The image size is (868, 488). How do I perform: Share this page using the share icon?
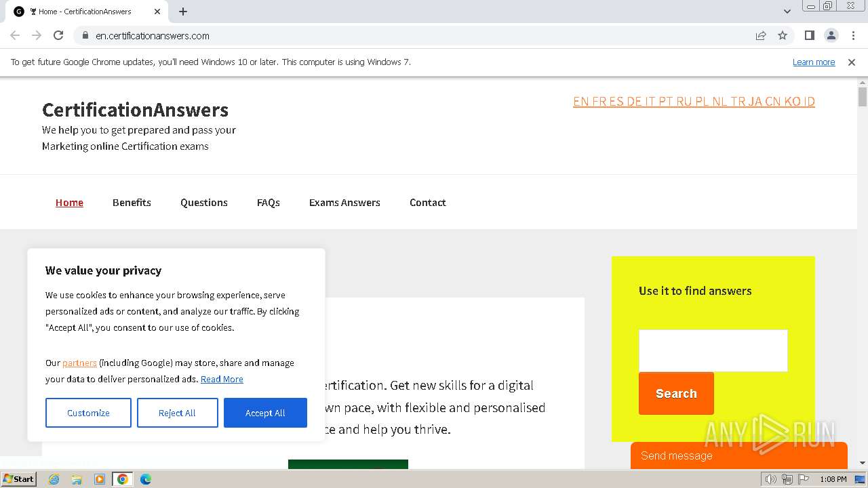761,35
